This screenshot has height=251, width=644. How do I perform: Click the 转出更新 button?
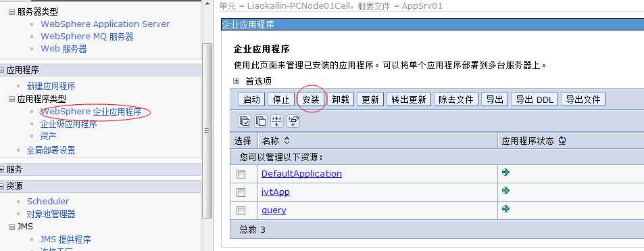(409, 99)
